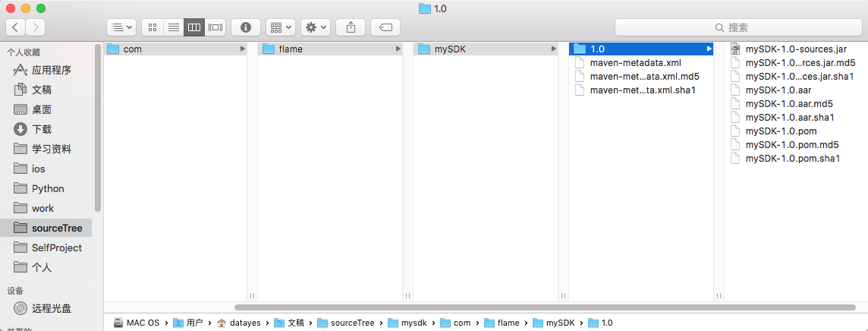Click the Edit Tags toolbar button
This screenshot has height=331, width=868.
(x=385, y=27)
